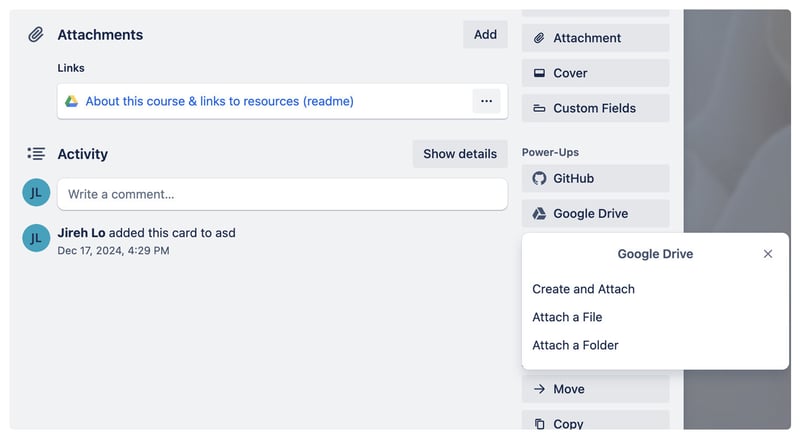This screenshot has width=800, height=439.
Task: Close the Google Drive popup
Action: (x=768, y=254)
